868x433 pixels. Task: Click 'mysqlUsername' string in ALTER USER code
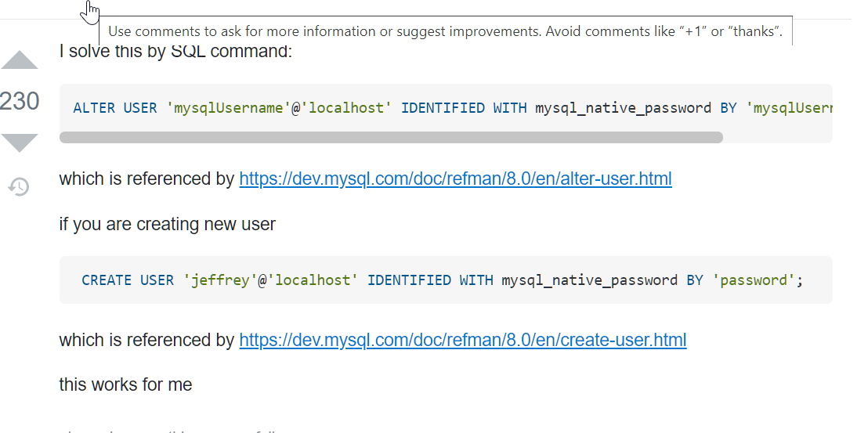[x=228, y=108]
